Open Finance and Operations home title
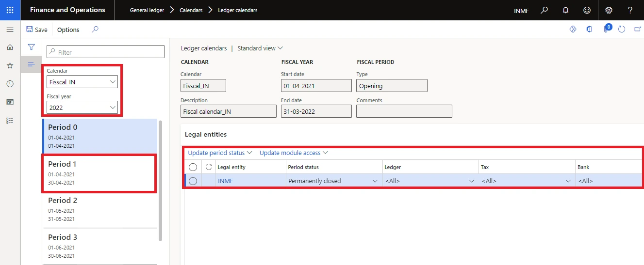Image resolution: width=644 pixels, height=265 pixels. [x=67, y=10]
